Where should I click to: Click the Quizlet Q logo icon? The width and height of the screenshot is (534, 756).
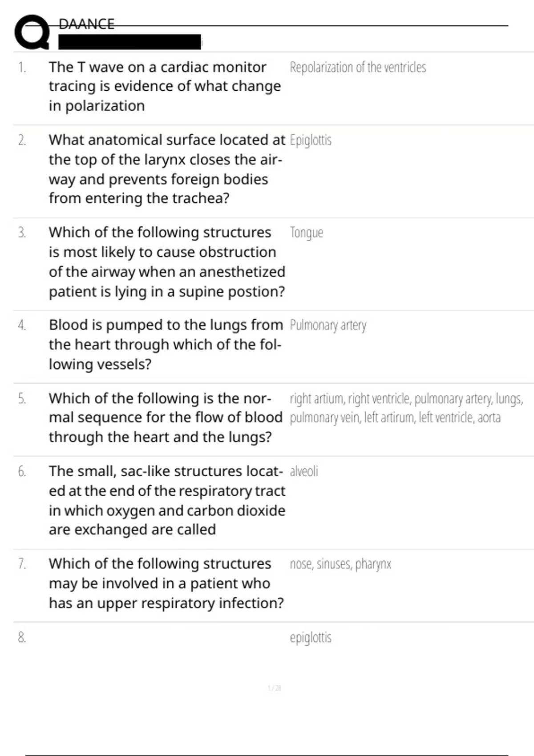point(32,32)
